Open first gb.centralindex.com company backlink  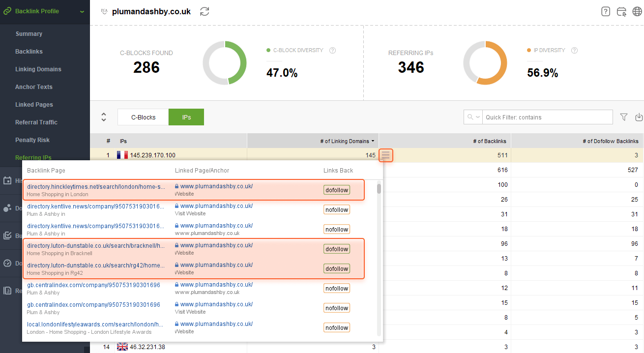93,285
